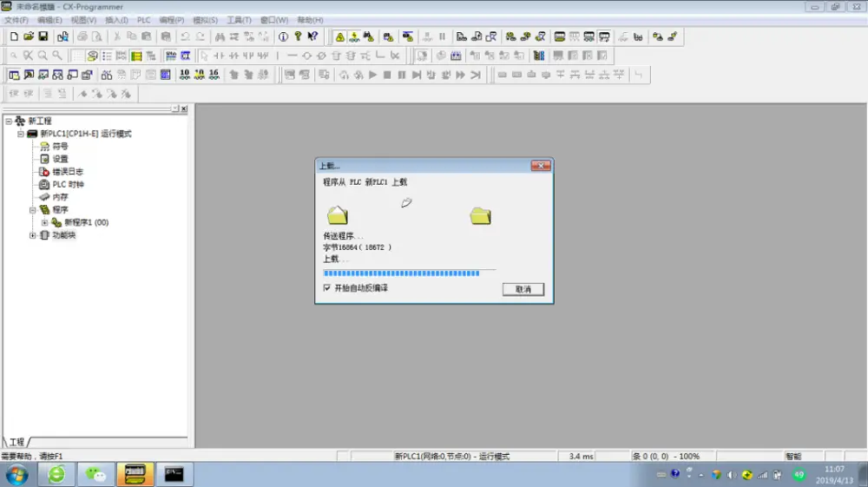
Task: Click the binoculars icon in third toolbar row
Action: click(x=107, y=75)
